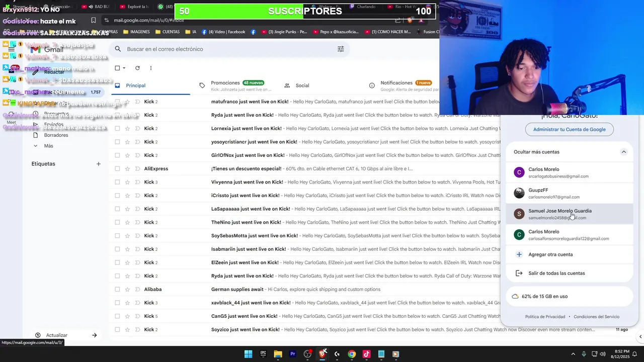Click the GuupzFF account avatar

coord(519,193)
